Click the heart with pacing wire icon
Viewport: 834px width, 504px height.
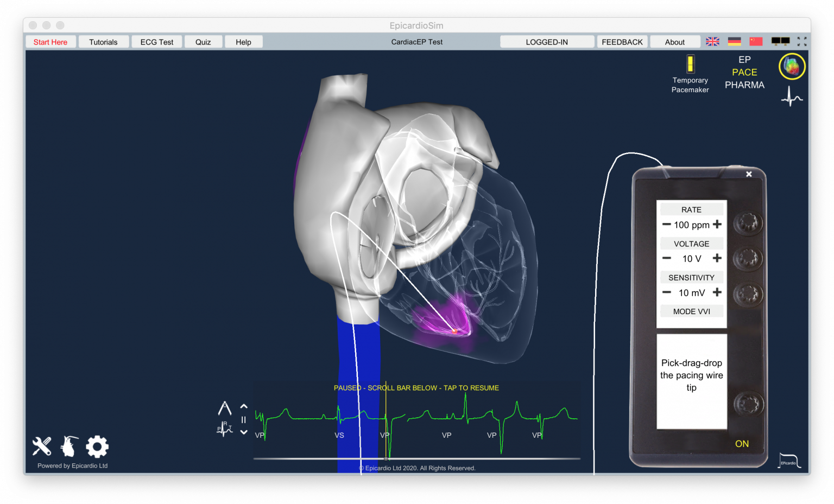69,446
